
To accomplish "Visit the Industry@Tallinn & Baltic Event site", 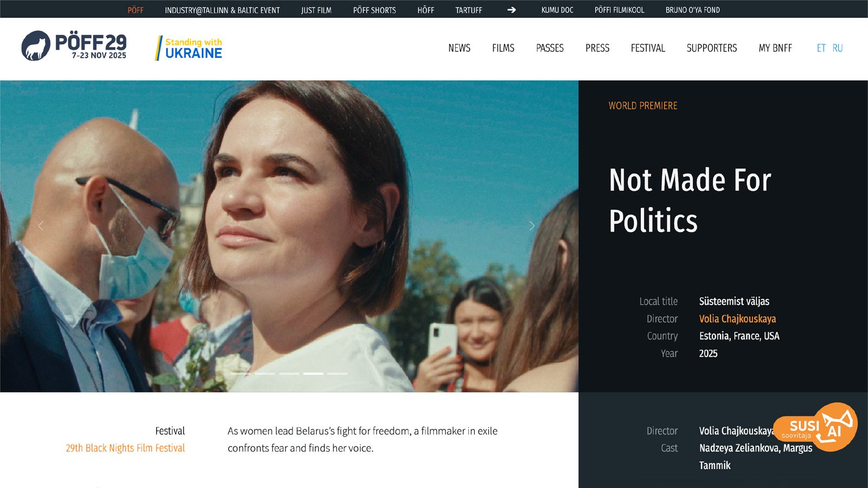I will tap(222, 10).
